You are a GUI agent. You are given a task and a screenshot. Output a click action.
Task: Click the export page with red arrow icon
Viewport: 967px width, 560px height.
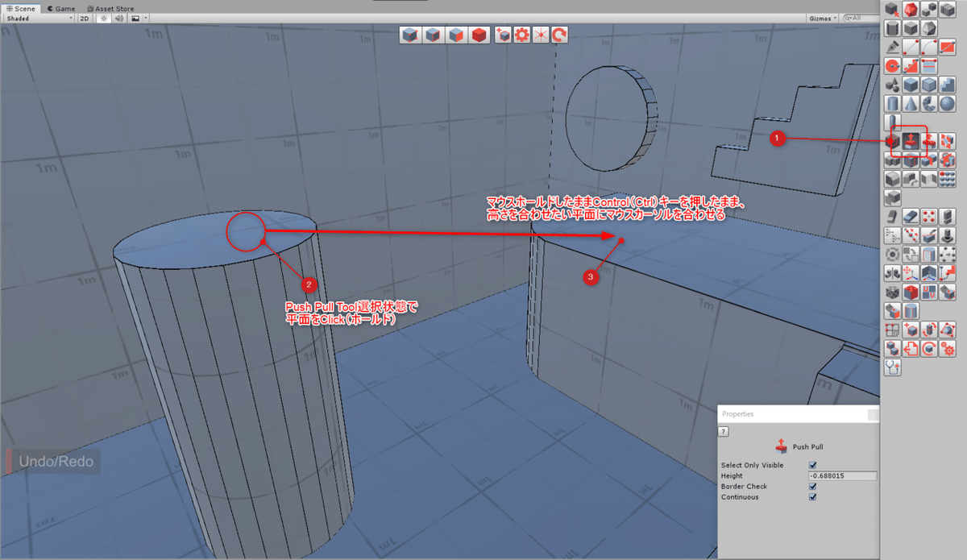[911, 348]
